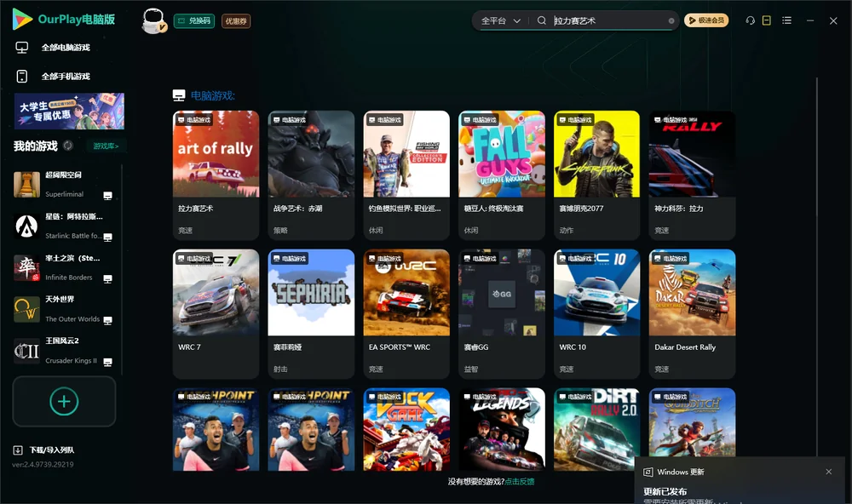Select Infinite Borders game entry
Image resolution: width=852 pixels, height=504 pixels.
click(x=64, y=267)
